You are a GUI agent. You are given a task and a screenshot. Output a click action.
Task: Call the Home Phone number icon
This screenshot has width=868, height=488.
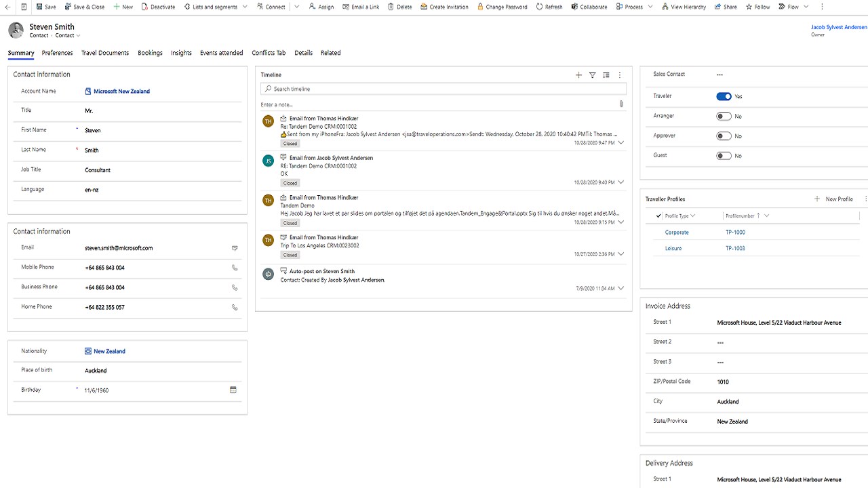[x=235, y=307]
